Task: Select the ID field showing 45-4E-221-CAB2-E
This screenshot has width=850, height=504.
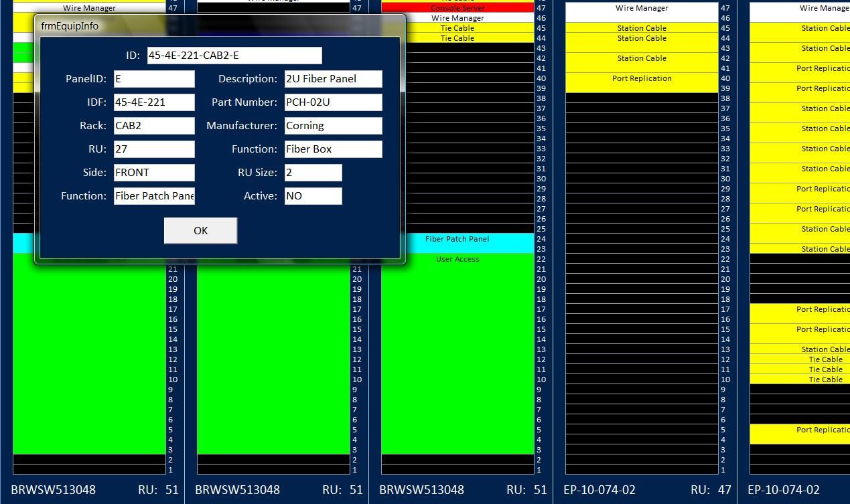Action: pos(234,56)
